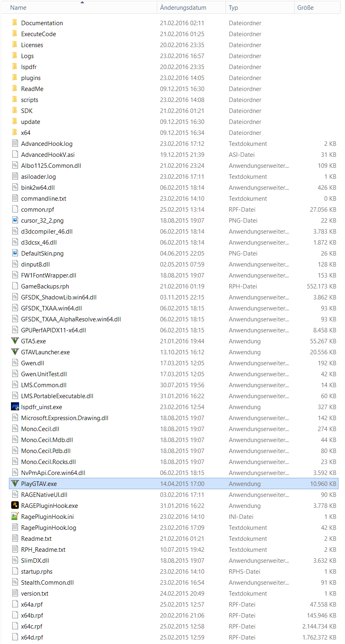The image size is (345, 644).
Task: Select the SDK folder name
Action: click(x=27, y=111)
